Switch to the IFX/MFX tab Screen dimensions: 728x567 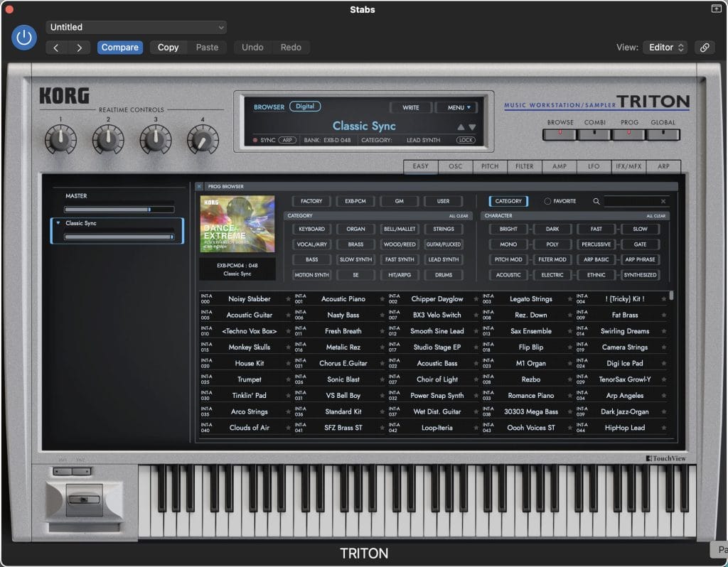coord(628,166)
